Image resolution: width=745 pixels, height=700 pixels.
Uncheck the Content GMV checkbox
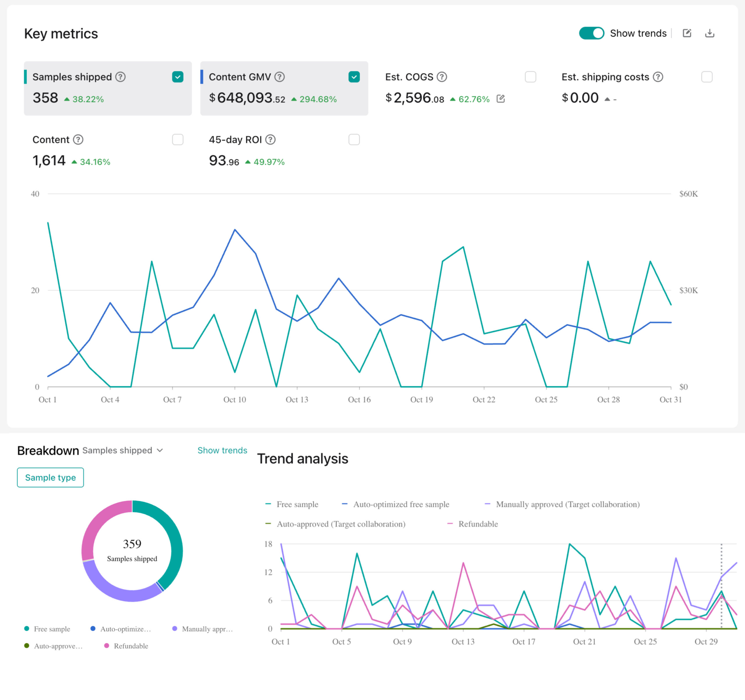point(354,77)
